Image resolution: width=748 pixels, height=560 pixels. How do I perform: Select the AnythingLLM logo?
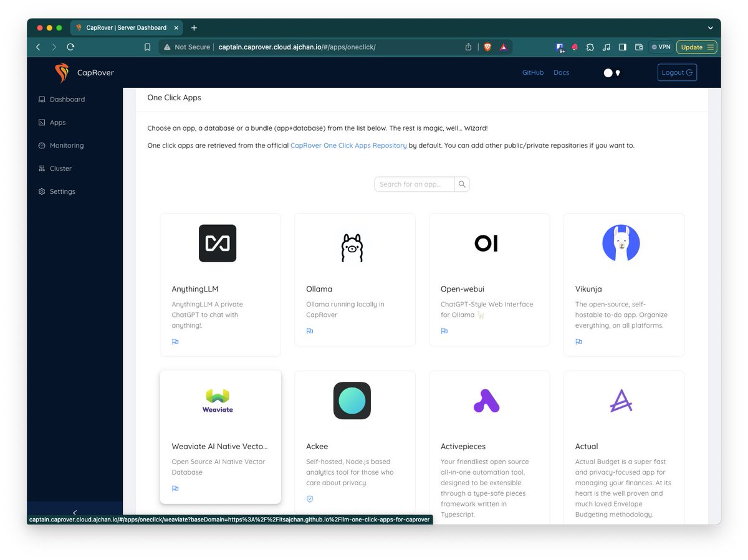click(x=218, y=243)
